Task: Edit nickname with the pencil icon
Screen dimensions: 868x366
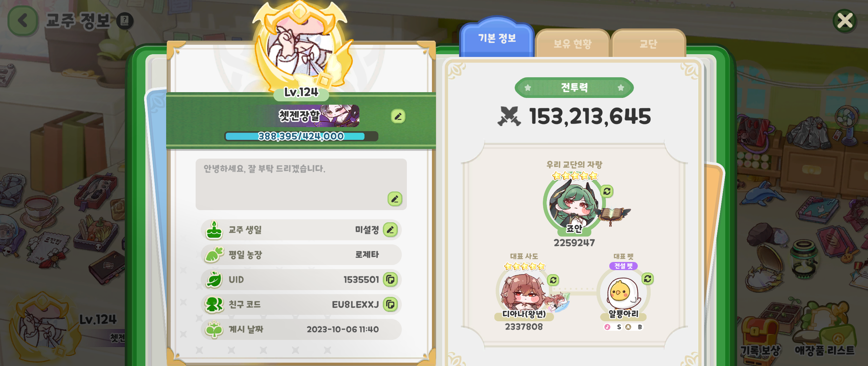Action: pos(398,116)
